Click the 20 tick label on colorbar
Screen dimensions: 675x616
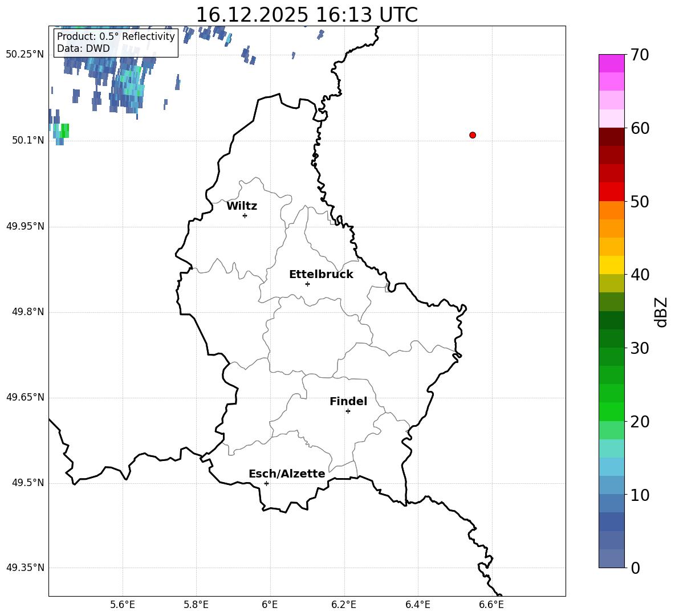coord(640,422)
